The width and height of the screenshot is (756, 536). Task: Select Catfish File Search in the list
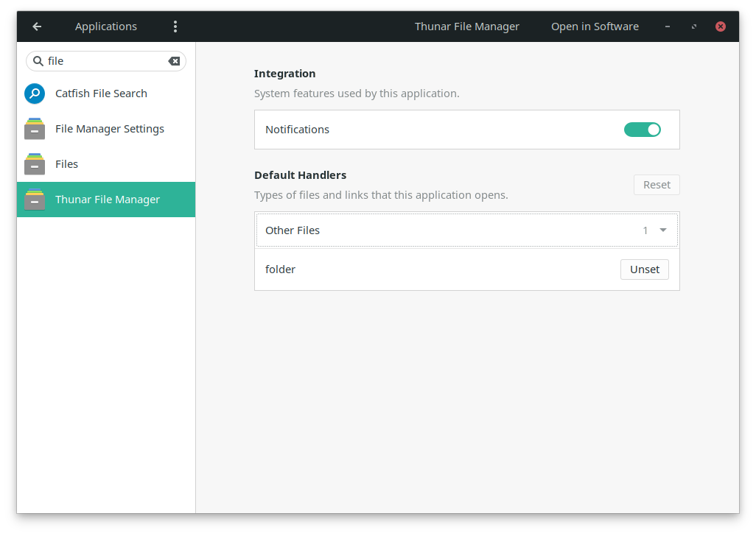(x=101, y=94)
